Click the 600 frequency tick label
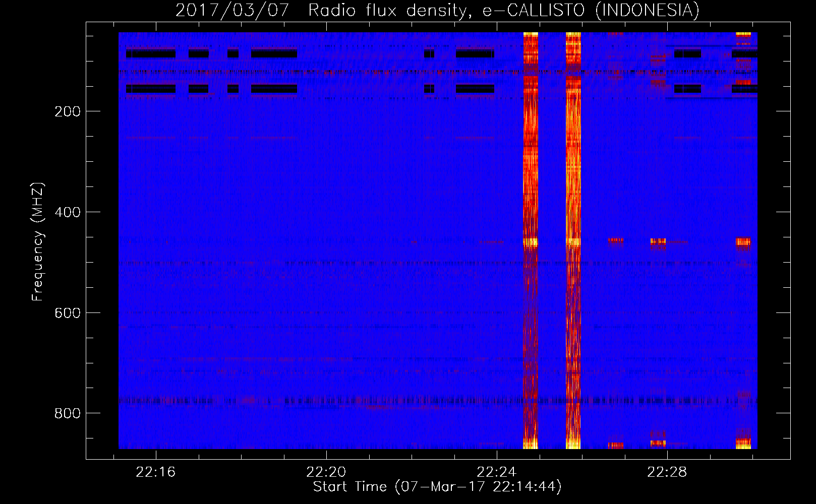The image size is (816, 504). pos(68,313)
